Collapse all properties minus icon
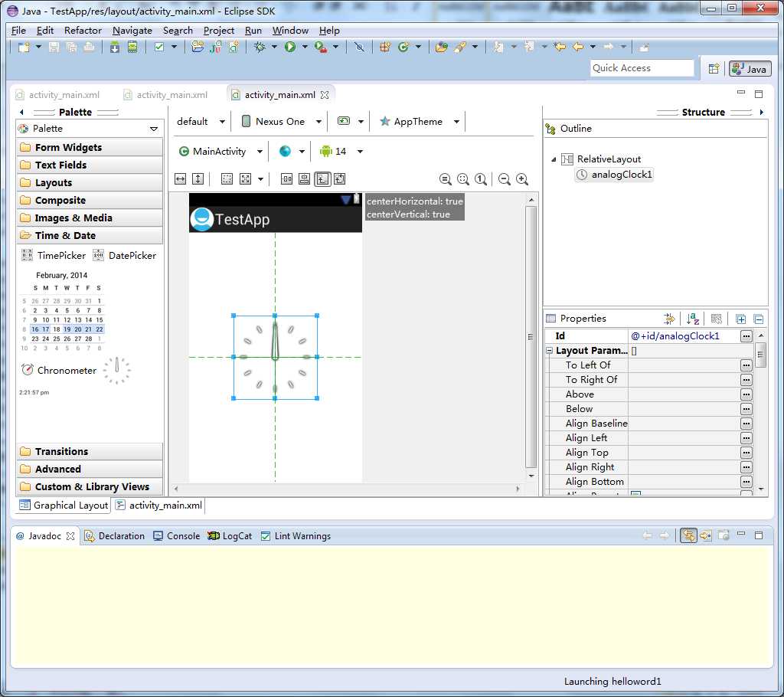 (758, 319)
